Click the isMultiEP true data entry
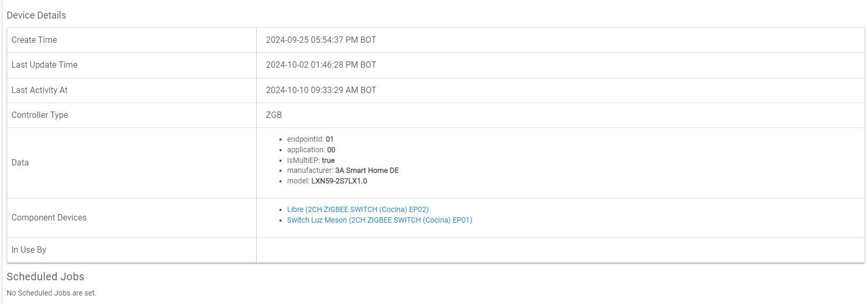This screenshot has height=304, width=868. coord(311,160)
